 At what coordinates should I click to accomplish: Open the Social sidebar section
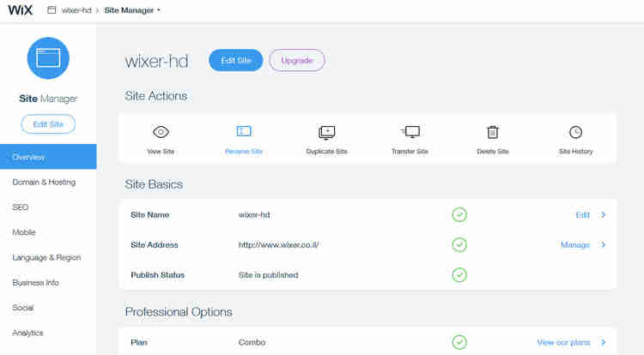point(23,308)
